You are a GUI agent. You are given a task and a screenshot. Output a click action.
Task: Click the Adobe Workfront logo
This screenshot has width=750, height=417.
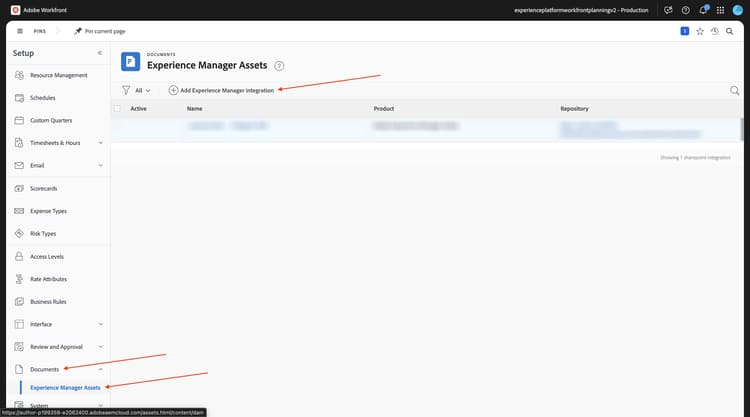pos(15,10)
